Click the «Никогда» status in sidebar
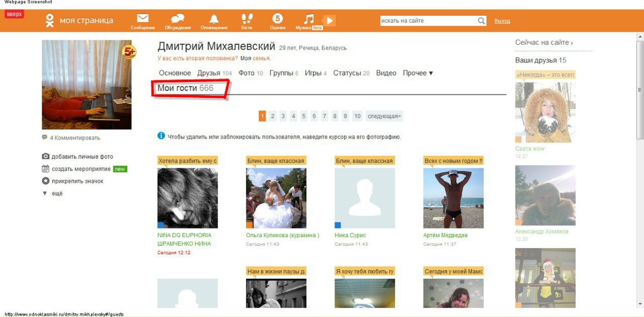Viewport: 644px width, 317px height. (x=545, y=75)
